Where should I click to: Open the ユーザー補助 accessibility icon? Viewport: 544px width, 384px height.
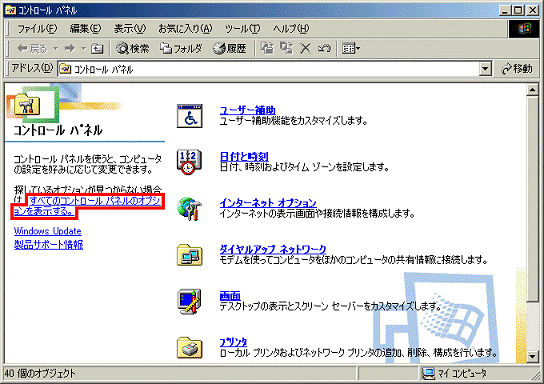click(189, 116)
